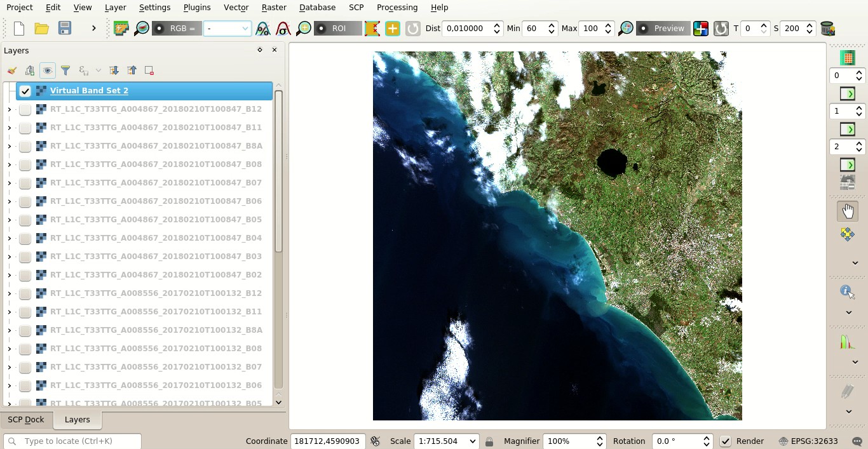This screenshot has height=449, width=868.
Task: Open the SCP menu
Action: point(356,7)
